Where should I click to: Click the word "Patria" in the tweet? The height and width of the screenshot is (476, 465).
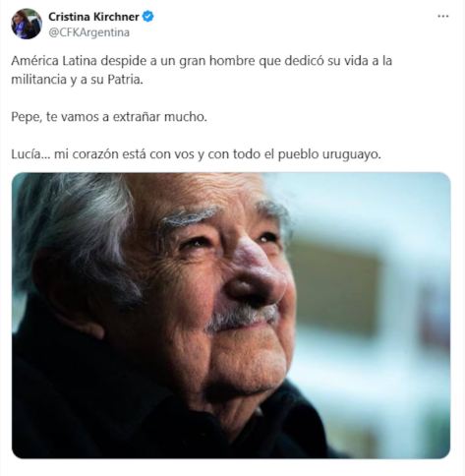coord(125,80)
